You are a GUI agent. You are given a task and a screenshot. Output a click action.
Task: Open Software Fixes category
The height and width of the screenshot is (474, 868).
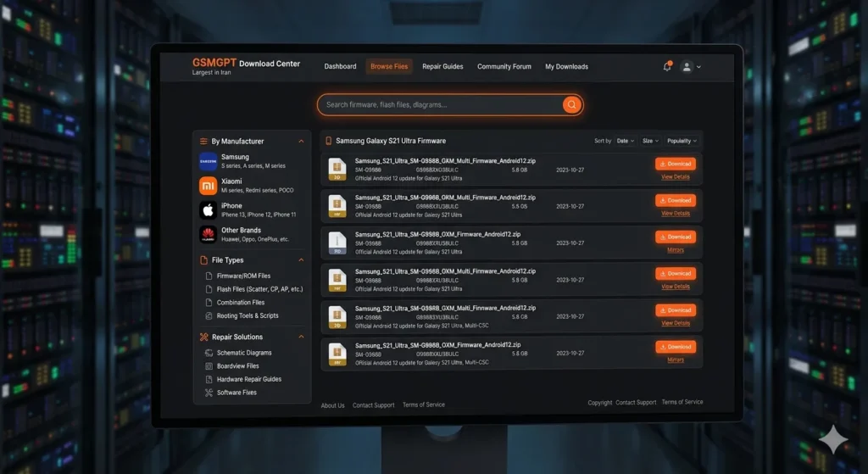pos(236,393)
